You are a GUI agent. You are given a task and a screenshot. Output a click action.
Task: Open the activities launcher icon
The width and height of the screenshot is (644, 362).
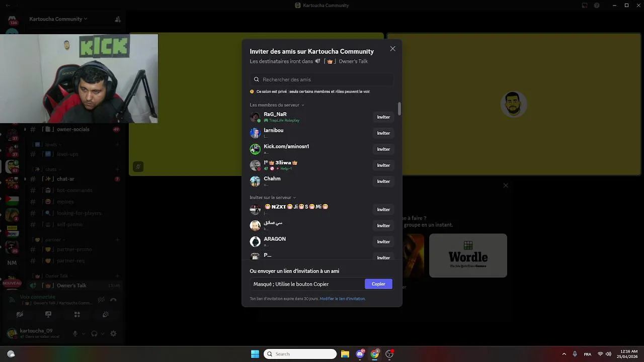coord(77,314)
